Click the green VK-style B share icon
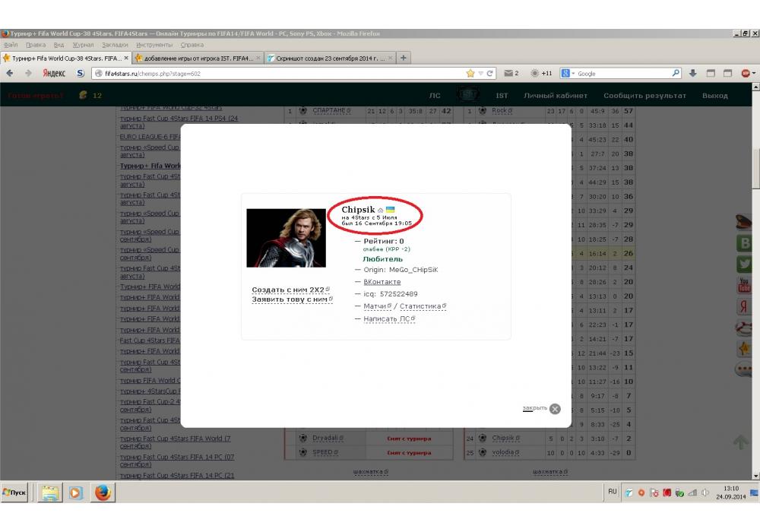Image resolution: width=760 pixels, height=532 pixels. (743, 243)
